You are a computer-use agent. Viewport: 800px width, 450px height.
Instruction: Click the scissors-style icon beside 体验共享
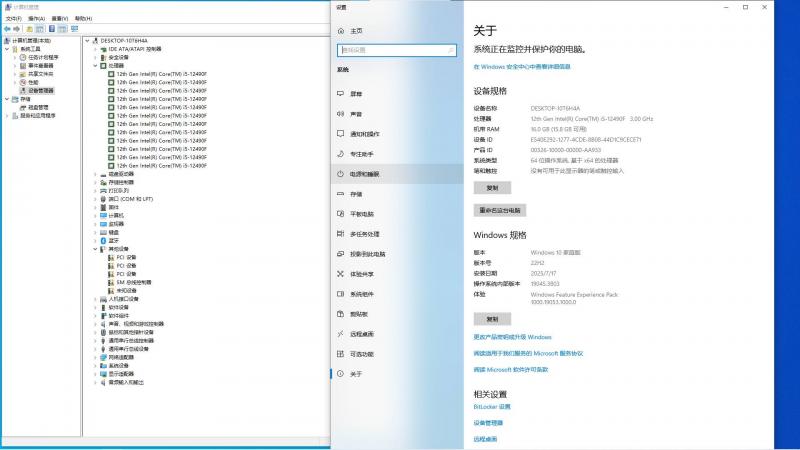(341, 274)
